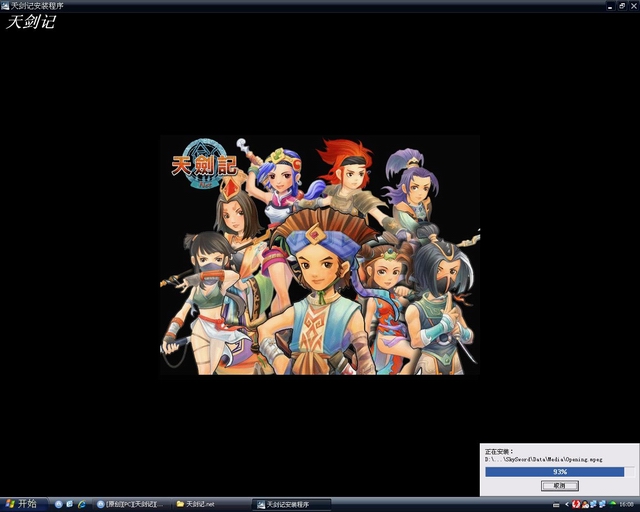Click the second network connection tray icon

tap(602, 505)
